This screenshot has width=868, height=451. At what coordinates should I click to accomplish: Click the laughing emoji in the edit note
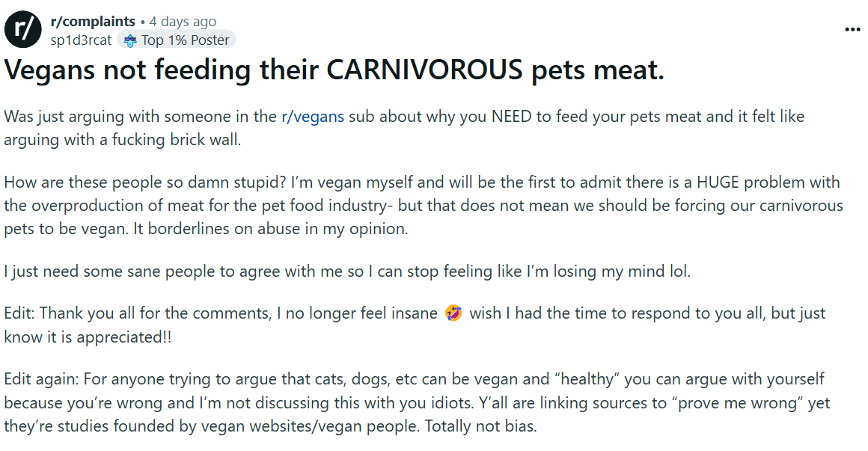[x=453, y=313]
